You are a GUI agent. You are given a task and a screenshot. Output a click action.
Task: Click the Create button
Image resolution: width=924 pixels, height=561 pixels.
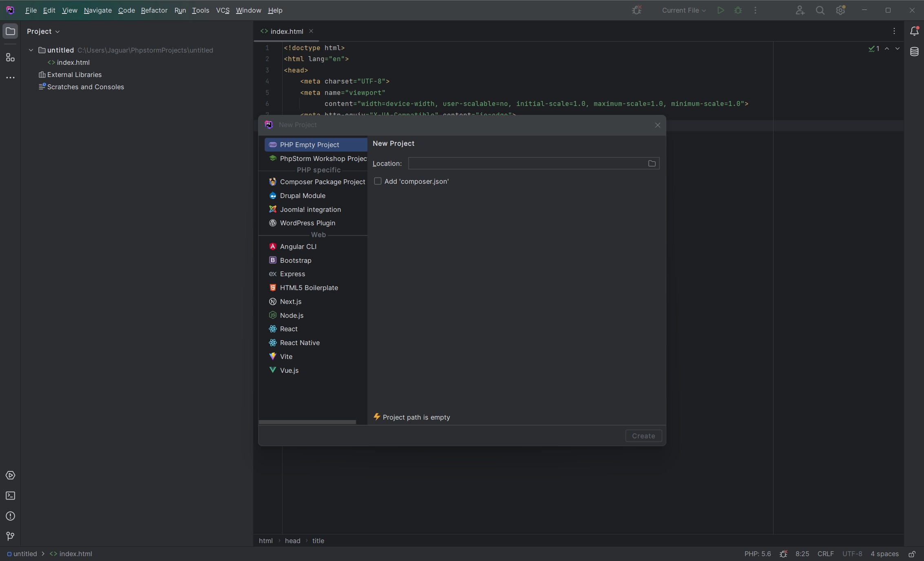[643, 436]
